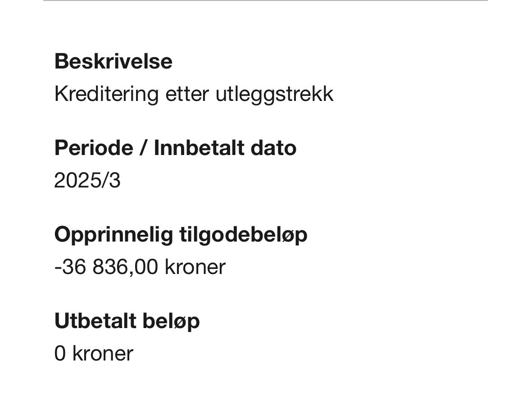The height and width of the screenshot is (420, 531).
Task: Click the month number "3" after the slash
Action: pyautogui.click(x=115, y=181)
